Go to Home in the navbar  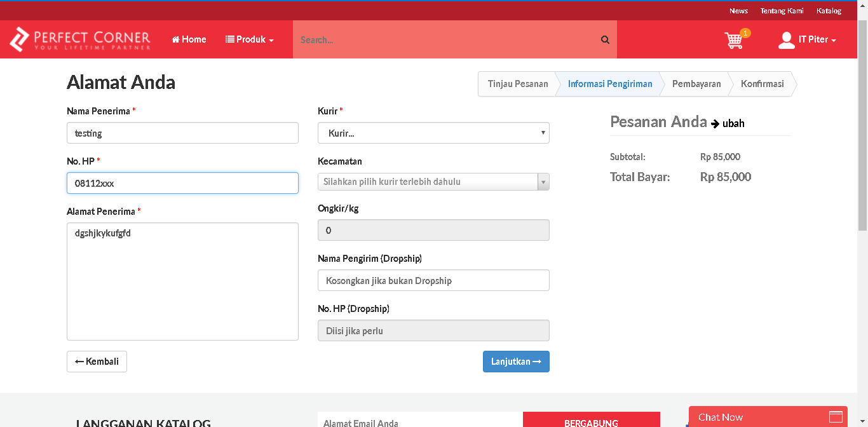[189, 39]
